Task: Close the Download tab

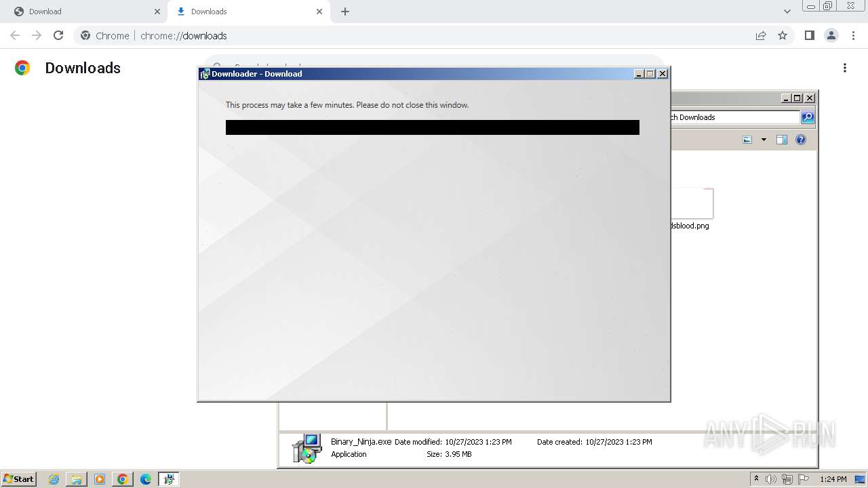Action: click(x=157, y=12)
